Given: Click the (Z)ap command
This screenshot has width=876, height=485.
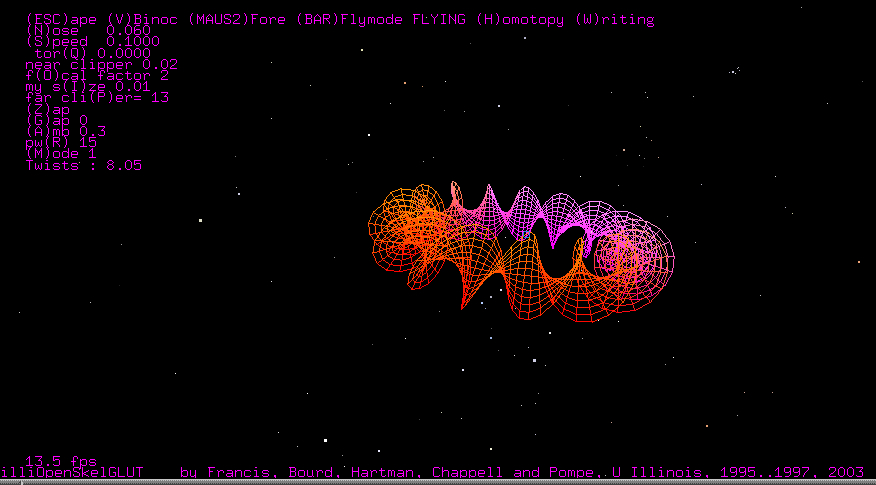Looking at the screenshot, I should (x=48, y=109).
